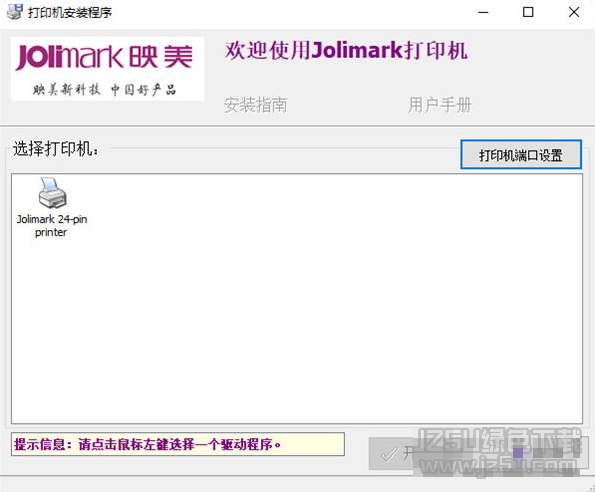Maximize the 打印机安装程序 window
Image resolution: width=595 pixels, height=492 pixels.
pyautogui.click(x=528, y=13)
